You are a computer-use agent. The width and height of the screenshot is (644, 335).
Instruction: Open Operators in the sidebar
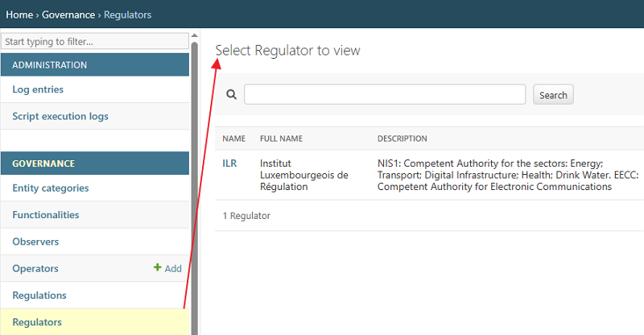(35, 268)
